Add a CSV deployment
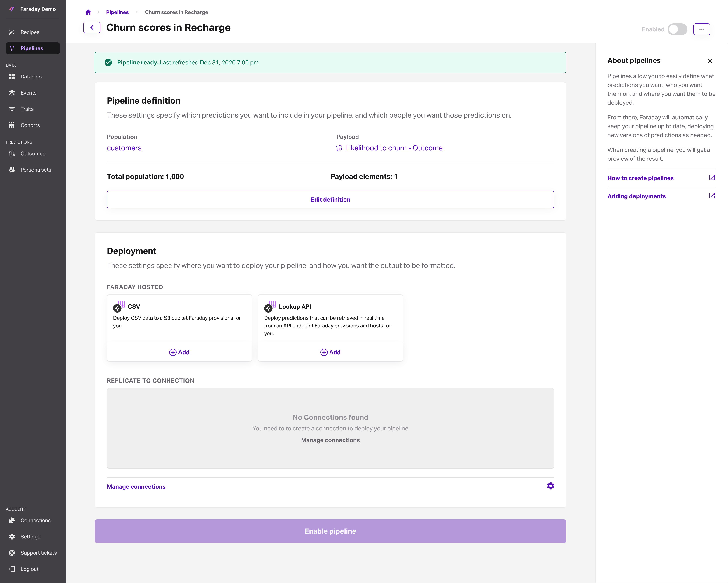 click(179, 352)
